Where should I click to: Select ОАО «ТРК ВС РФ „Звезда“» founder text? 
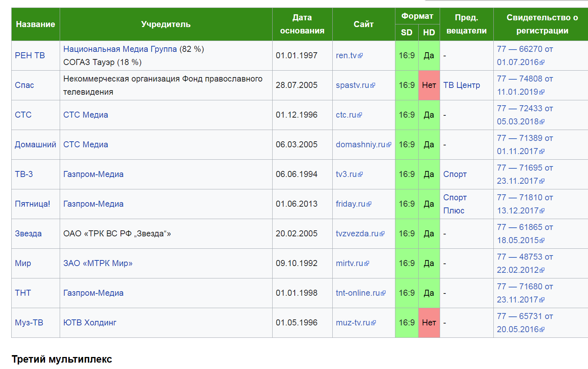pyautogui.click(x=117, y=234)
